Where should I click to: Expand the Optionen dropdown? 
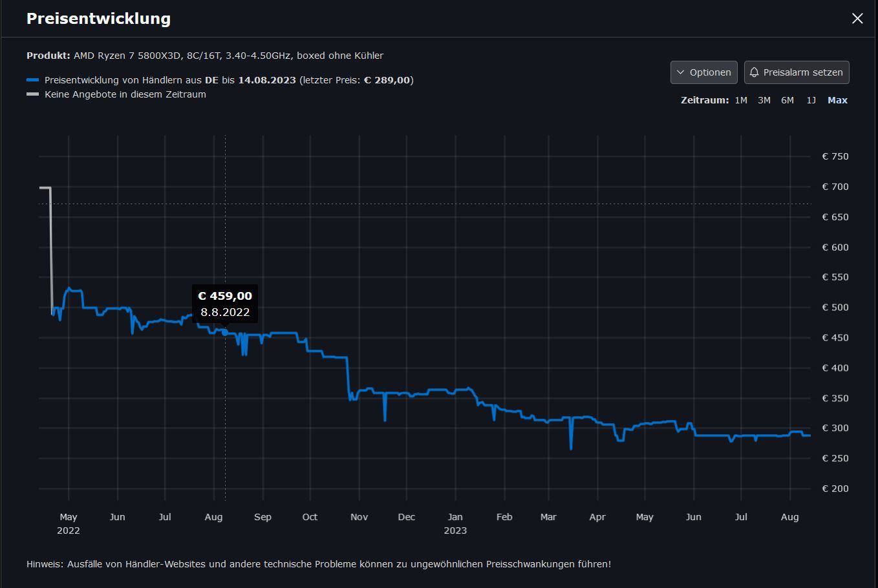coord(703,72)
